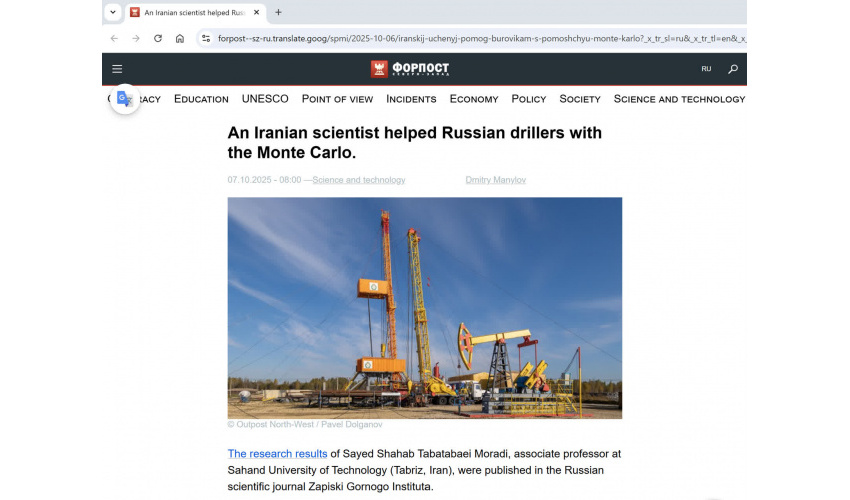The width and height of the screenshot is (850, 500).
Task: Open the UNESCO section
Action: (265, 99)
